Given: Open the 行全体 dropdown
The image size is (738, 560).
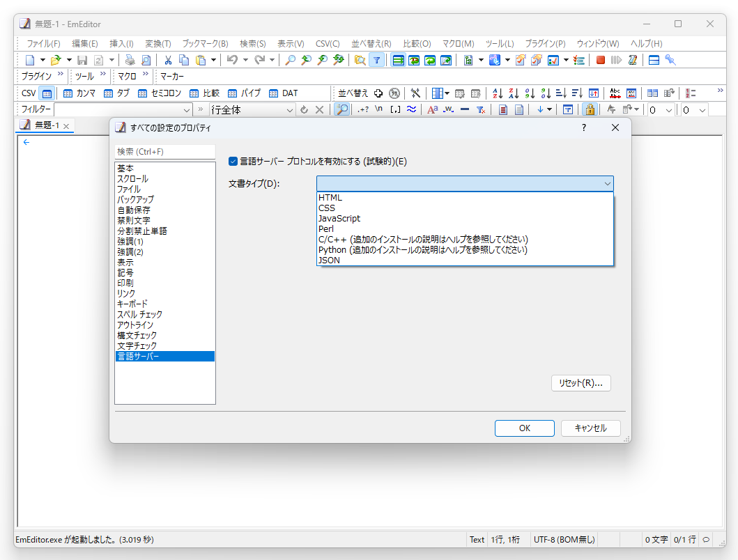Looking at the screenshot, I should (x=289, y=109).
